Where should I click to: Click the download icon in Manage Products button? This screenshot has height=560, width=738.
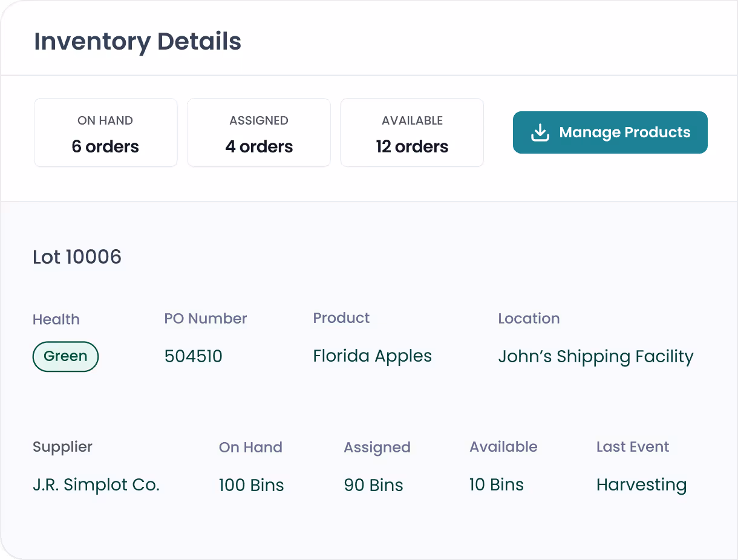point(539,132)
